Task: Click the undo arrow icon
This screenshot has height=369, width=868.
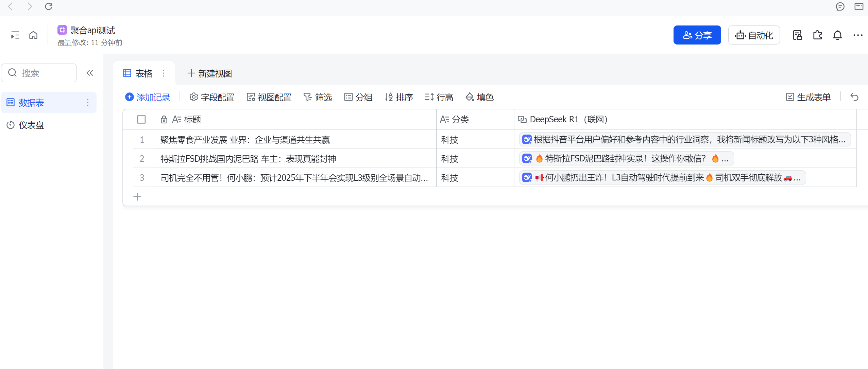Action: click(x=854, y=97)
